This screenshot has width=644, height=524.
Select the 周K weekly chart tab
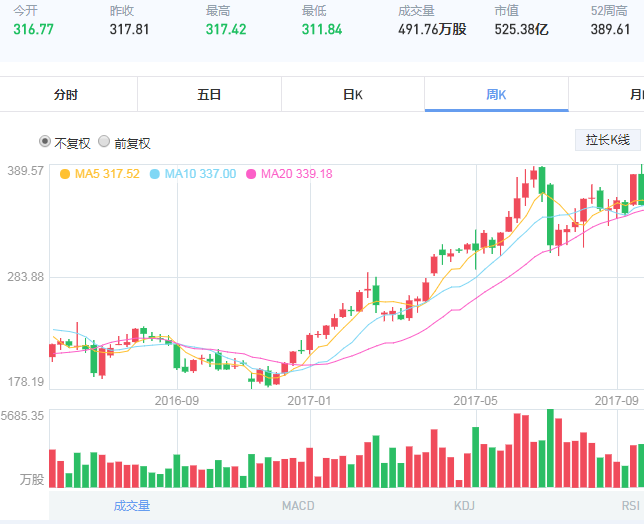pos(496,95)
